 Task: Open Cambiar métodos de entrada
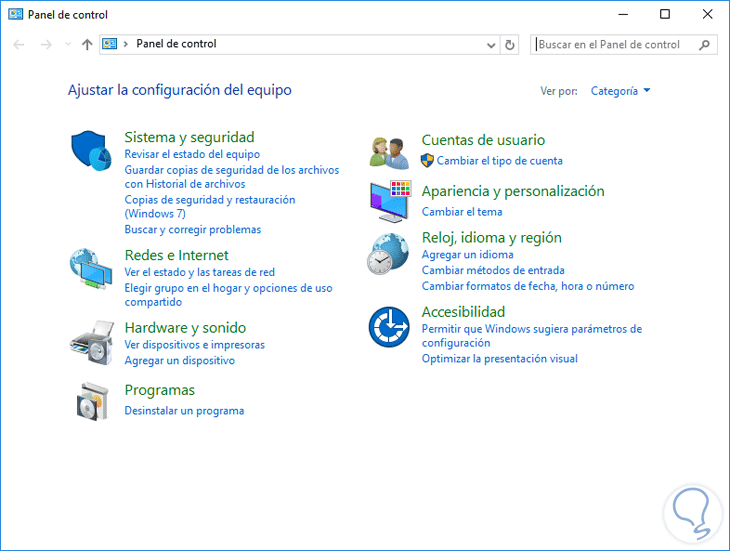(493, 270)
